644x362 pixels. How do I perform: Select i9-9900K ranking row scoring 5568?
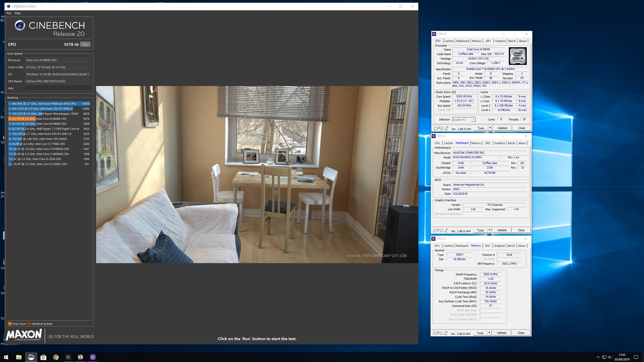tap(49, 124)
